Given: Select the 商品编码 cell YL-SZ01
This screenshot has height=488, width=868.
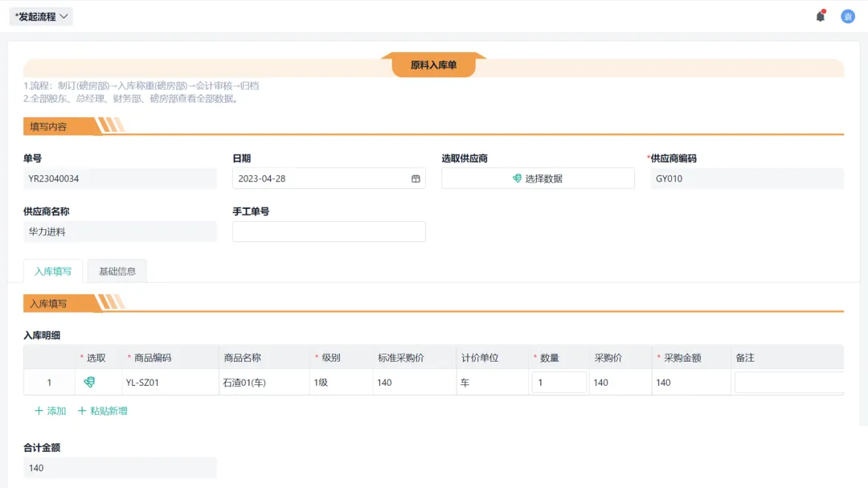Looking at the screenshot, I should point(169,383).
